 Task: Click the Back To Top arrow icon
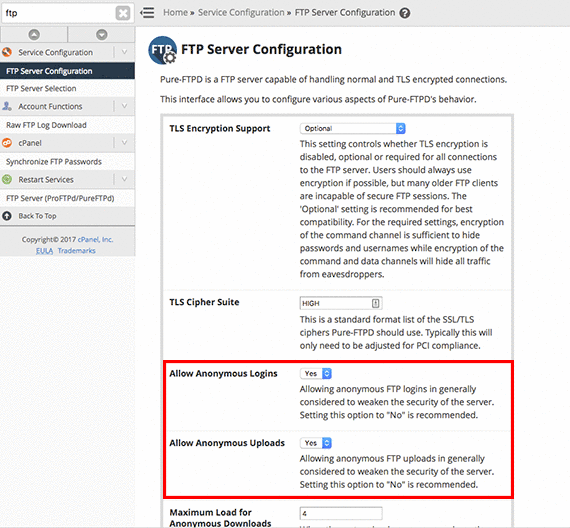pyautogui.click(x=7, y=216)
